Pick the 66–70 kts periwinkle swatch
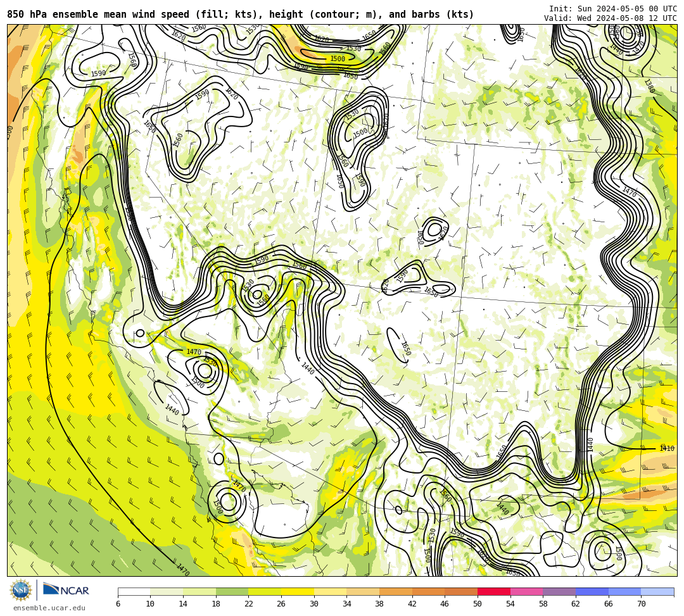This screenshot has width=684, height=616. click(624, 591)
